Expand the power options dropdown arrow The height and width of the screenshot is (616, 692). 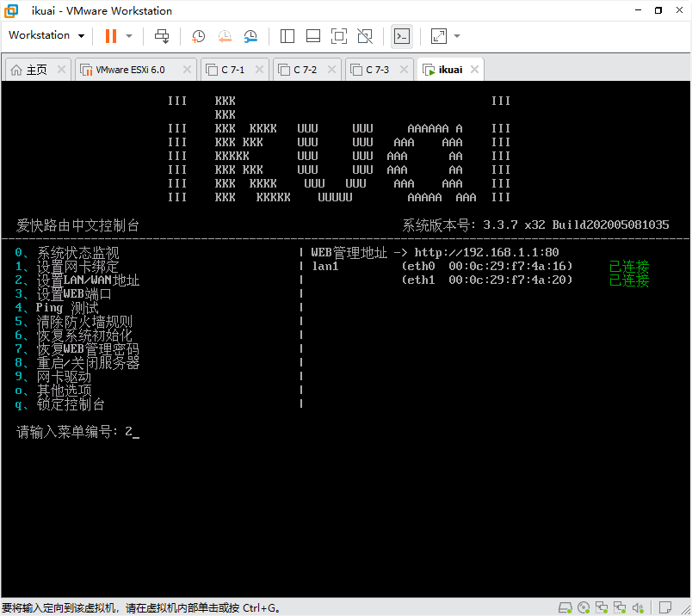coord(129,36)
